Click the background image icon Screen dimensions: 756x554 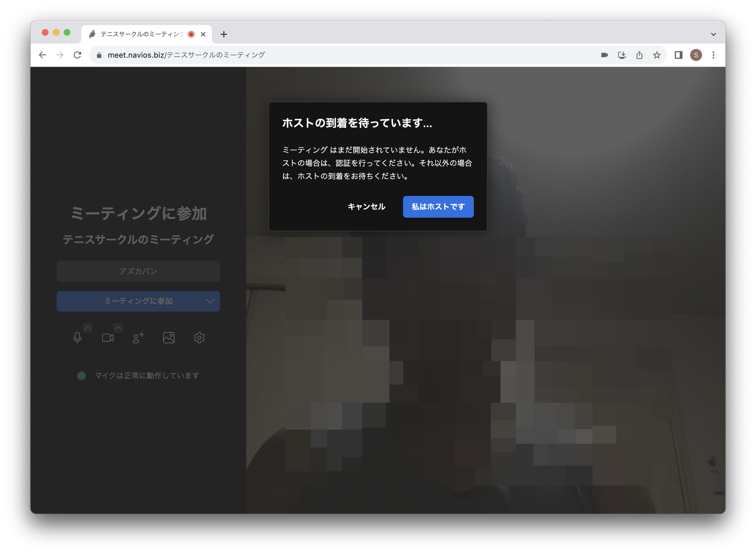tap(169, 337)
